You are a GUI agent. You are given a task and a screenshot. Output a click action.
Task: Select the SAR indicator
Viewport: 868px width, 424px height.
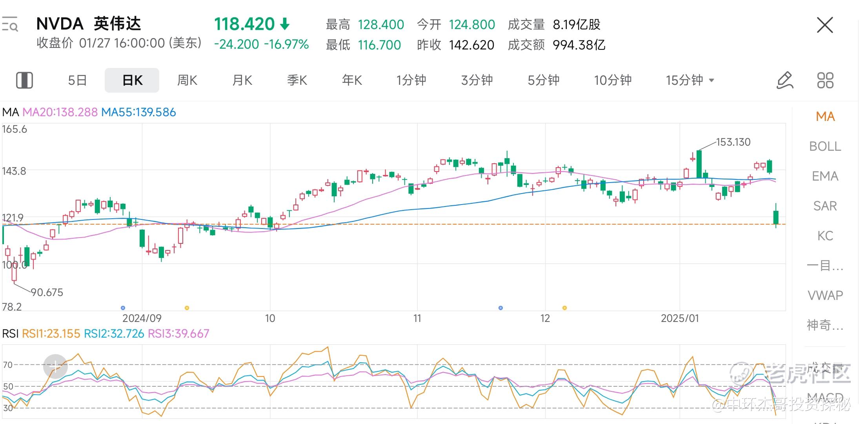825,206
